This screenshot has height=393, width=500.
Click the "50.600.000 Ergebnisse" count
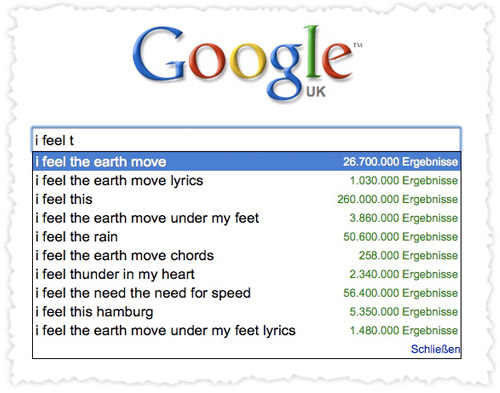(x=400, y=237)
